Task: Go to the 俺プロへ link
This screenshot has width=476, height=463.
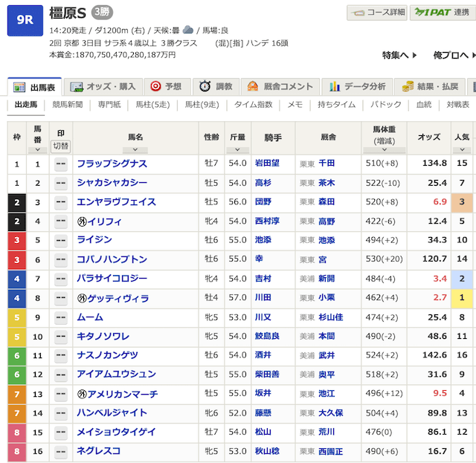Action: click(453, 55)
